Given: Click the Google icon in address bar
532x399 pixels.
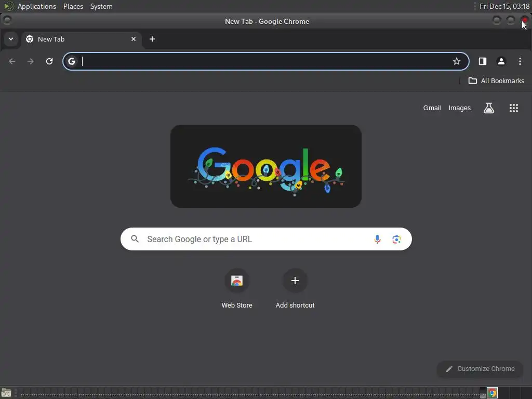Looking at the screenshot, I should click(x=72, y=61).
